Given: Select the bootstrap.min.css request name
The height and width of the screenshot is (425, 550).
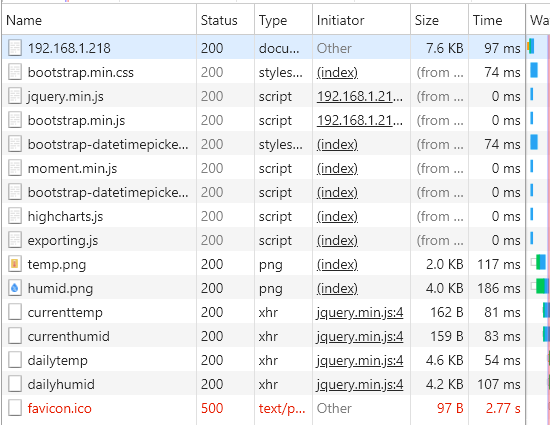Looking at the screenshot, I should (x=81, y=73).
